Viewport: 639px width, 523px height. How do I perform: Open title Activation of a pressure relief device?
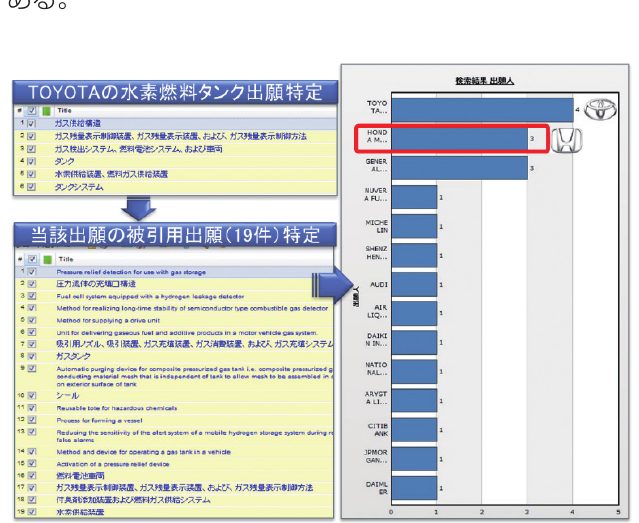tap(113, 464)
